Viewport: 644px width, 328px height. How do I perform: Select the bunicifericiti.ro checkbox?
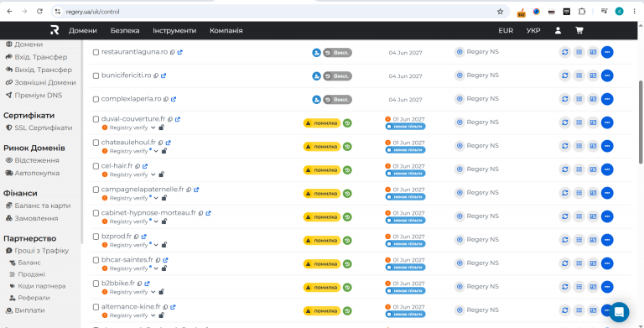pyautogui.click(x=96, y=76)
